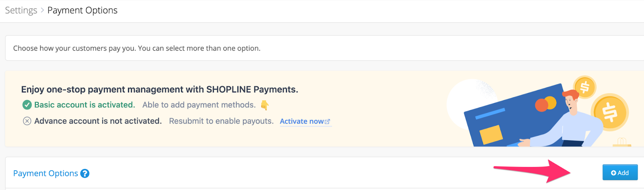Click 'Advance account is not activated' text
Screen dimensions: 644x190
coord(98,121)
